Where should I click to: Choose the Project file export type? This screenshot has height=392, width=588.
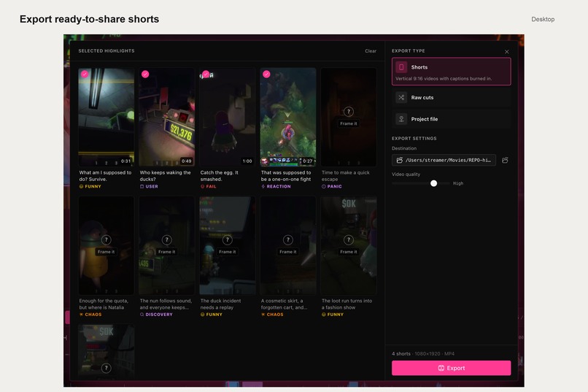coord(451,119)
